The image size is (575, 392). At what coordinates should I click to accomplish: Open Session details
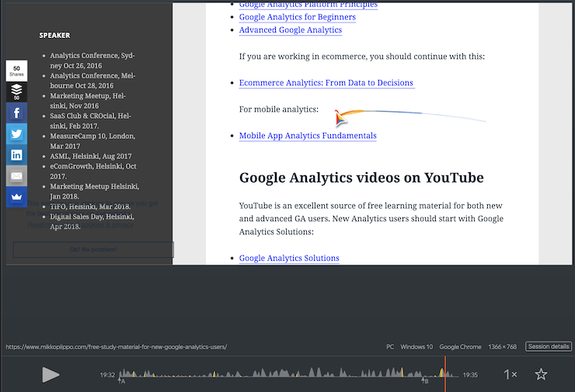click(549, 346)
